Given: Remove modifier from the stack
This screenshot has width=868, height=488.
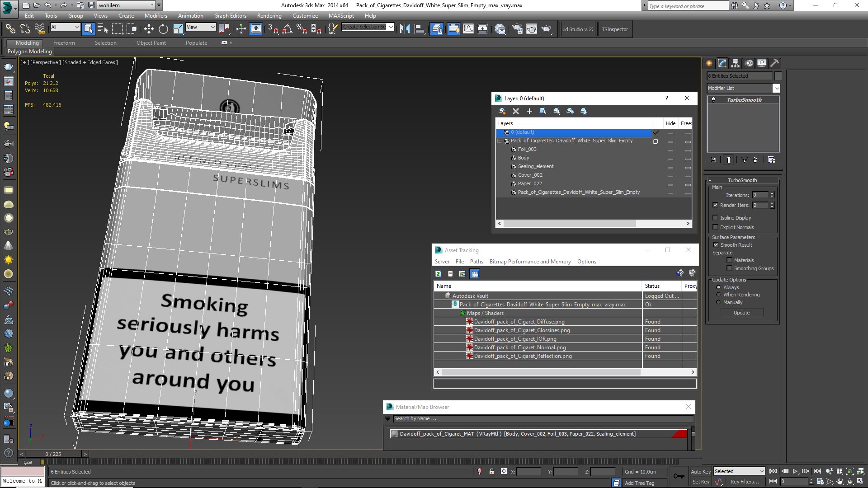Looking at the screenshot, I should tap(755, 160).
